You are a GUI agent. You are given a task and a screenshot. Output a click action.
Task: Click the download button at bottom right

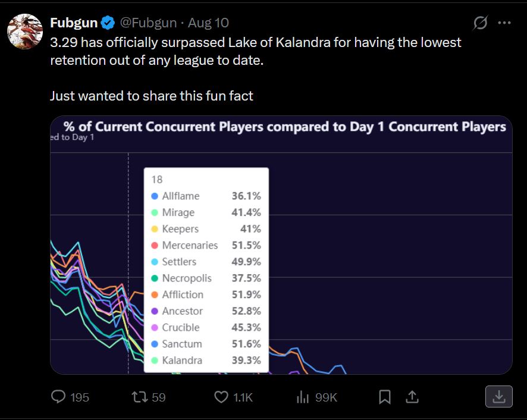pos(499,396)
